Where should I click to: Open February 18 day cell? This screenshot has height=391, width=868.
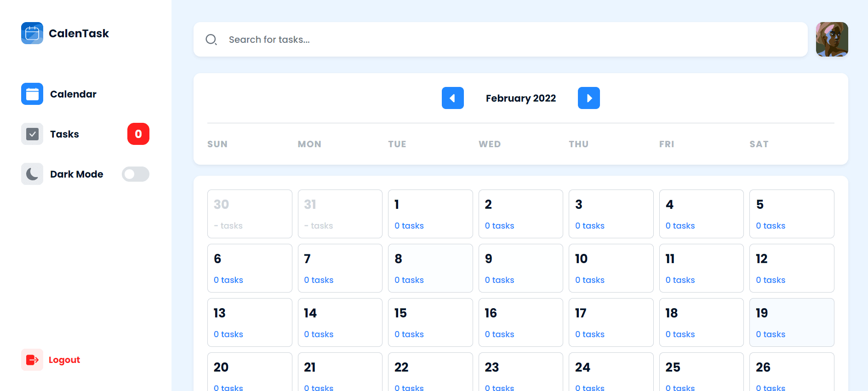(x=702, y=322)
